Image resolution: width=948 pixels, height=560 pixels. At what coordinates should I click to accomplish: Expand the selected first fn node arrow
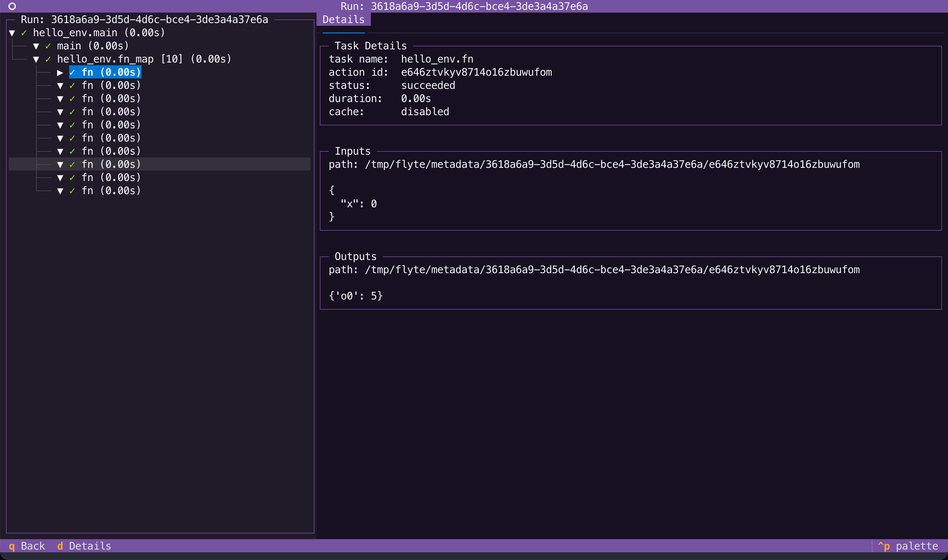point(60,72)
